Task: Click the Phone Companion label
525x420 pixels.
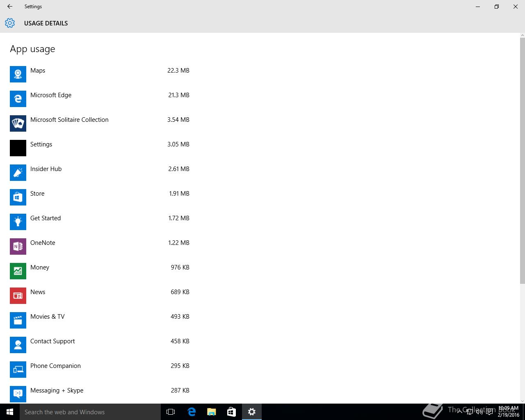Action: [55, 366]
